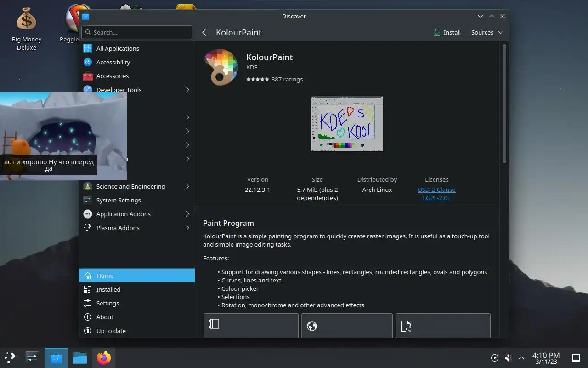The height and width of the screenshot is (368, 588).
Task: Show the Installed applications list
Action: pyautogui.click(x=137, y=289)
